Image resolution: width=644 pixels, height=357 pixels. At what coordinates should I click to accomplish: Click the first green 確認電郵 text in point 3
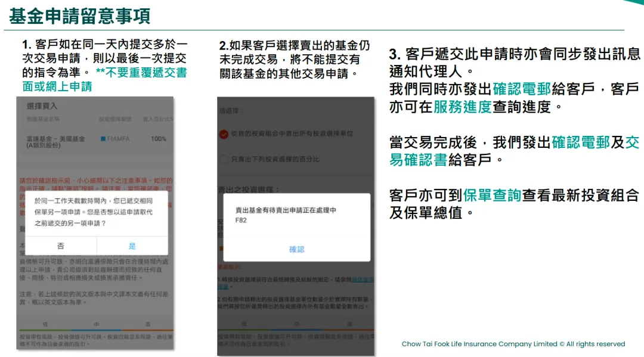[x=522, y=89]
